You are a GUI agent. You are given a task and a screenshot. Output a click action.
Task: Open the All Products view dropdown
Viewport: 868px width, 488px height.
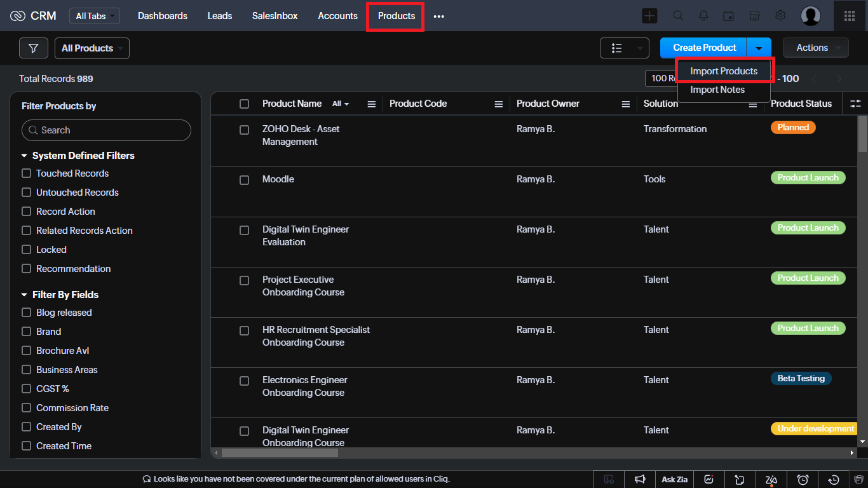(92, 48)
